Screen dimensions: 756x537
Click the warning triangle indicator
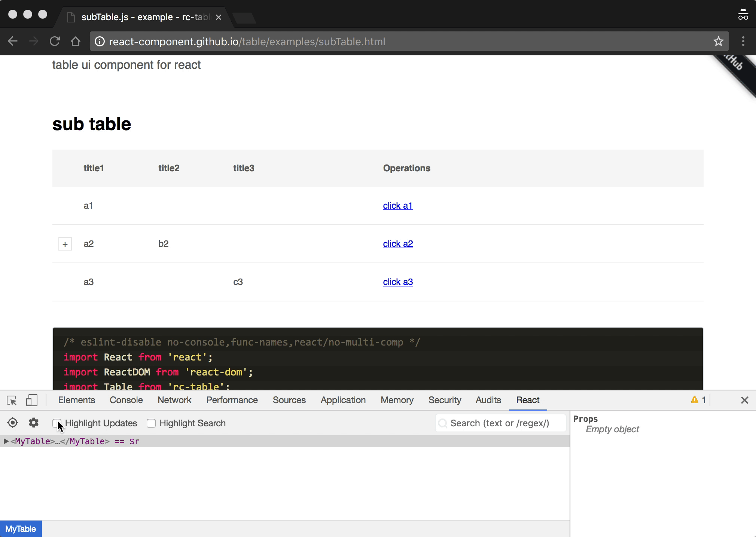tap(695, 400)
